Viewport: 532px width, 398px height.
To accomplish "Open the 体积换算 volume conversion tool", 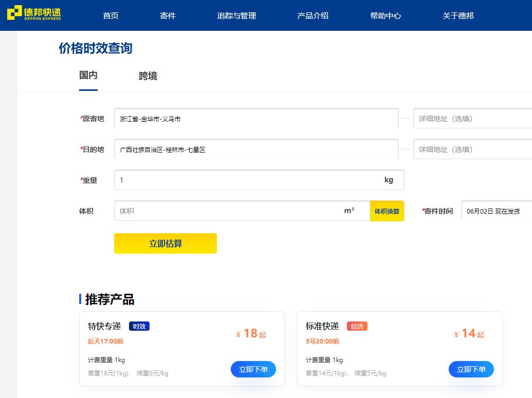I will pos(387,211).
